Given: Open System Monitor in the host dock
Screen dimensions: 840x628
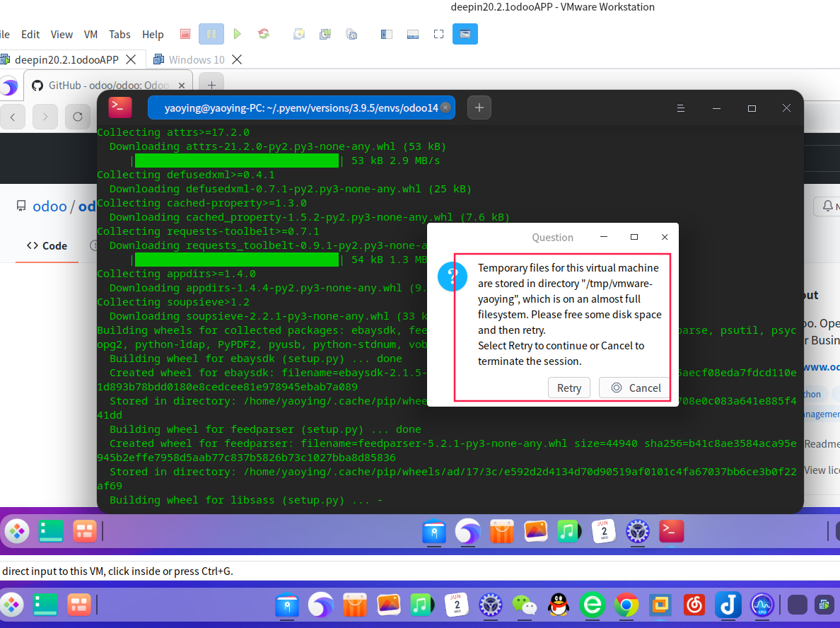Looking at the screenshot, I should pyautogui.click(x=762, y=605).
